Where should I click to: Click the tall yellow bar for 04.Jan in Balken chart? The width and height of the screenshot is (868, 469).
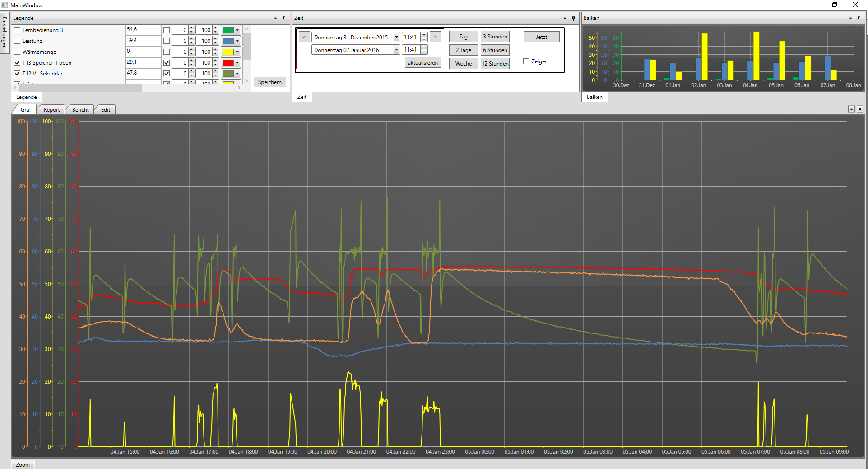757,56
